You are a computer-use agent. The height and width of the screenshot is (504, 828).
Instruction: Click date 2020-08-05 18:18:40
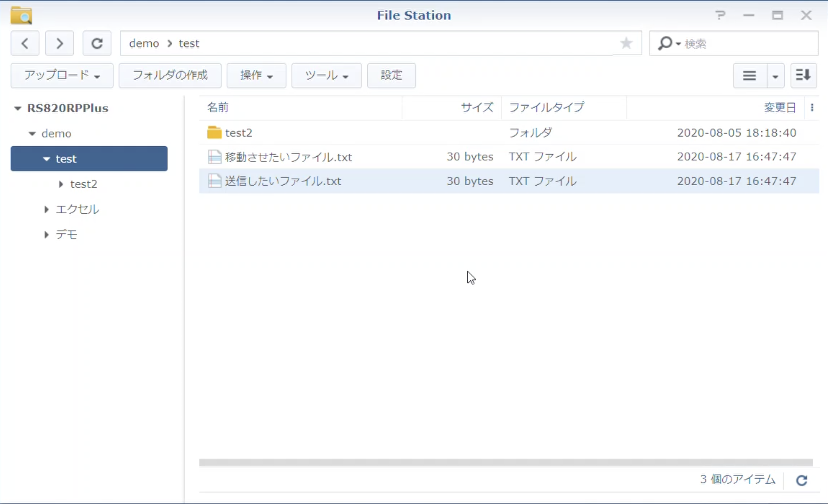(737, 133)
